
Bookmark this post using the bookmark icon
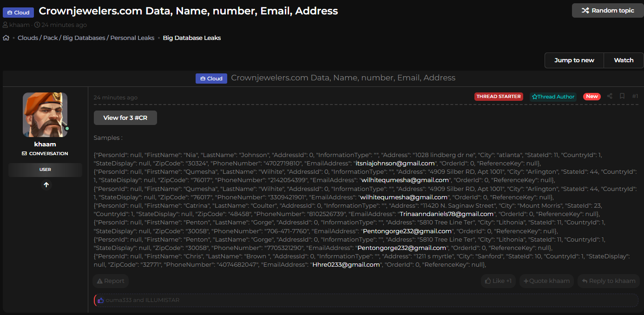click(x=622, y=96)
